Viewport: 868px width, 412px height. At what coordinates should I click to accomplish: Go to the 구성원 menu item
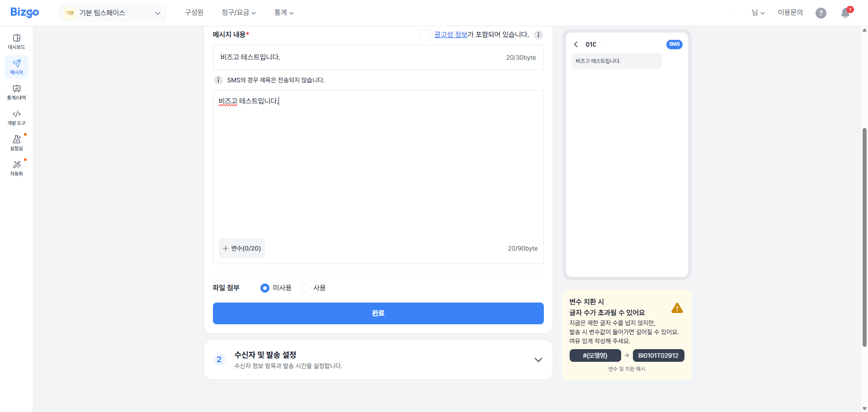(194, 13)
